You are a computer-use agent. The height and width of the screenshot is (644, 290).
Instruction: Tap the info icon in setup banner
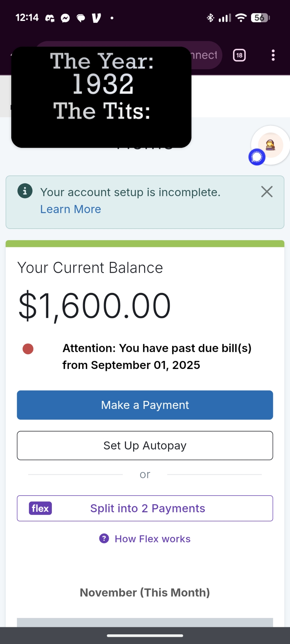(25, 191)
